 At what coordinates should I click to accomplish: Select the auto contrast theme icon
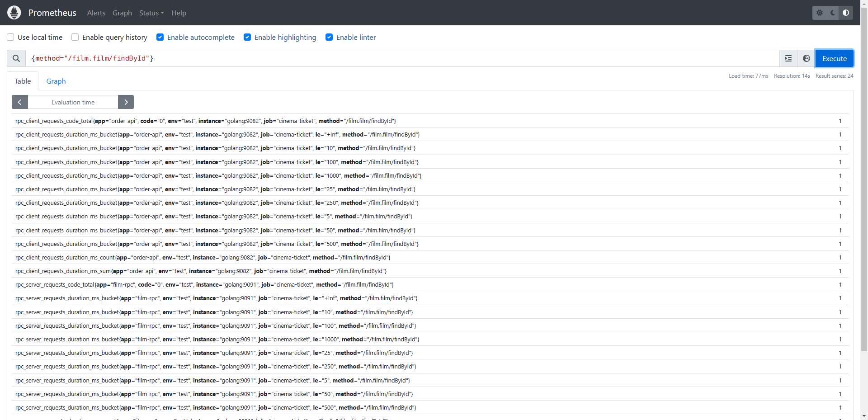click(846, 13)
